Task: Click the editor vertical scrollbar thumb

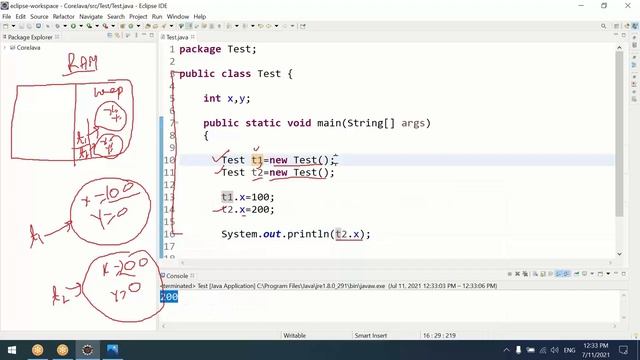Action: pyautogui.click(x=619, y=135)
